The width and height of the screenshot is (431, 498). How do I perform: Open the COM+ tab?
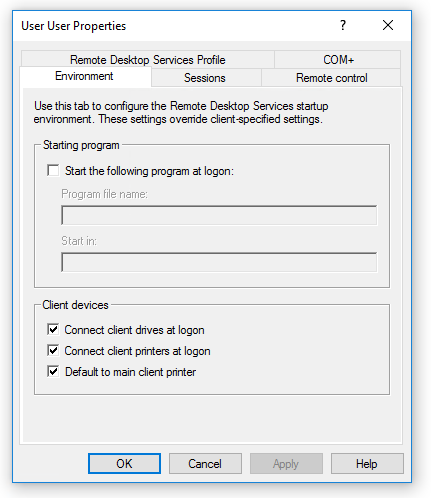point(338,60)
